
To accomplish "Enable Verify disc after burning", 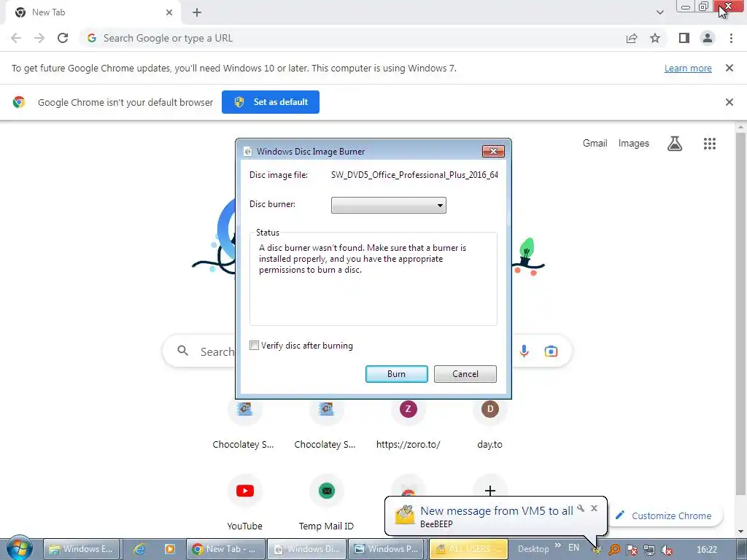I will (x=255, y=345).
